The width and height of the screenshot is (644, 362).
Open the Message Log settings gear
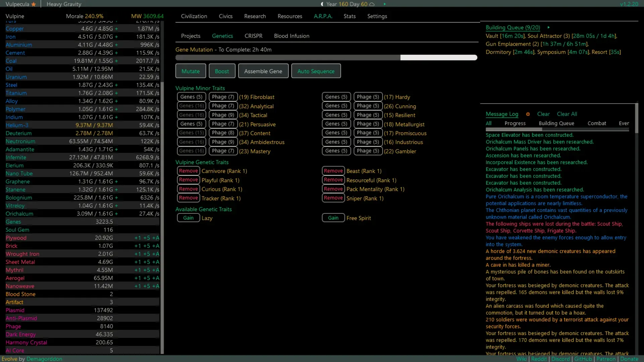pyautogui.click(x=528, y=114)
